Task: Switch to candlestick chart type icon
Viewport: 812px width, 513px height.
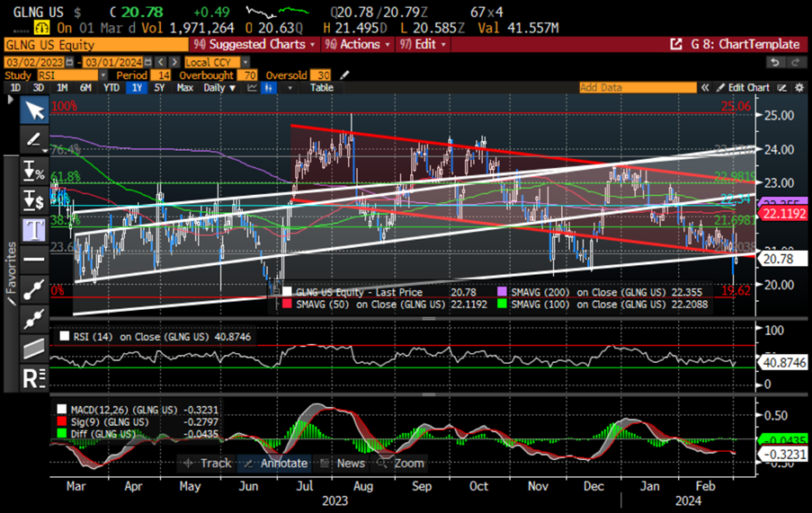Action: click(268, 88)
